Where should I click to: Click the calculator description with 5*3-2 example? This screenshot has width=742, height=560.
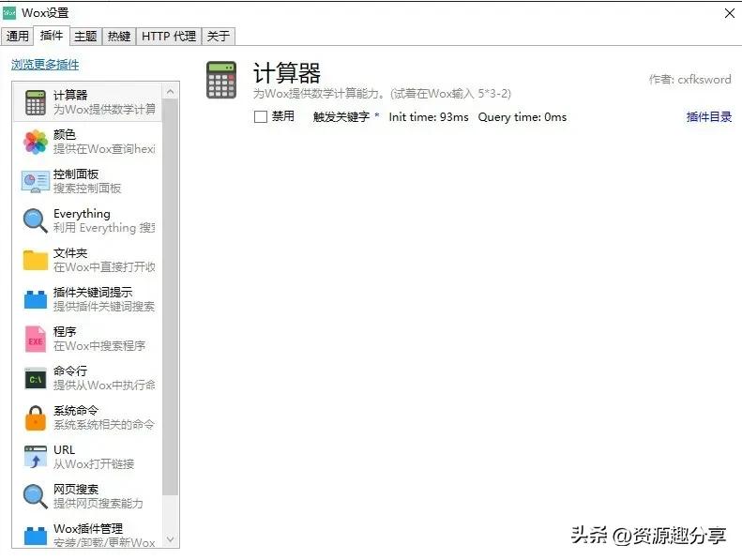click(x=383, y=94)
